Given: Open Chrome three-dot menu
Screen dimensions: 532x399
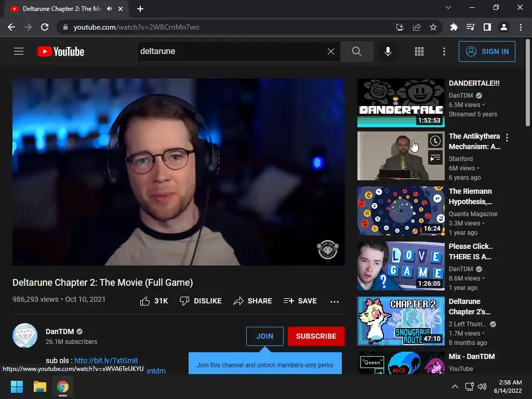Looking at the screenshot, I should 521,27.
